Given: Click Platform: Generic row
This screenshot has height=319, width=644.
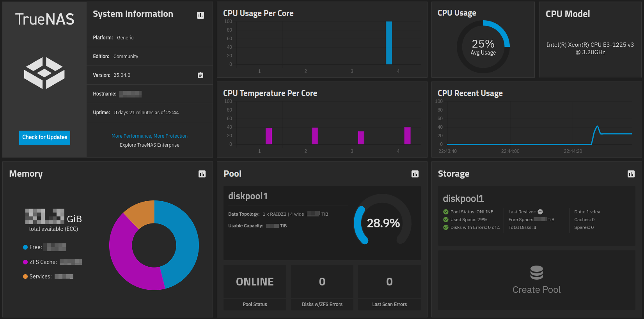Looking at the screenshot, I should click(x=149, y=38).
